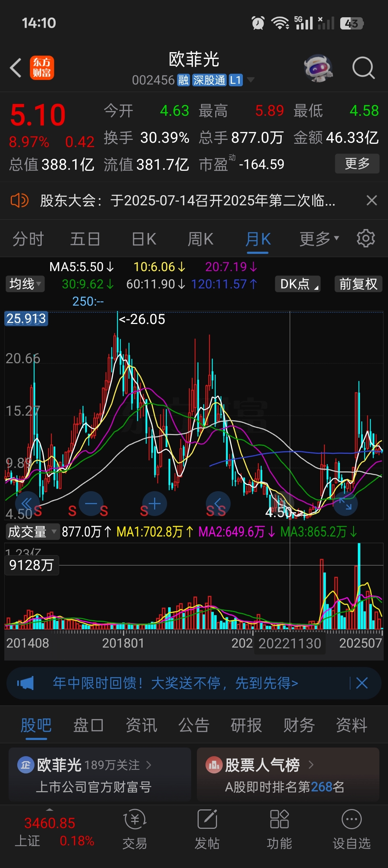
Task: Expand chart to fullscreen with diagonal-arrows button
Action: [x=345, y=503]
